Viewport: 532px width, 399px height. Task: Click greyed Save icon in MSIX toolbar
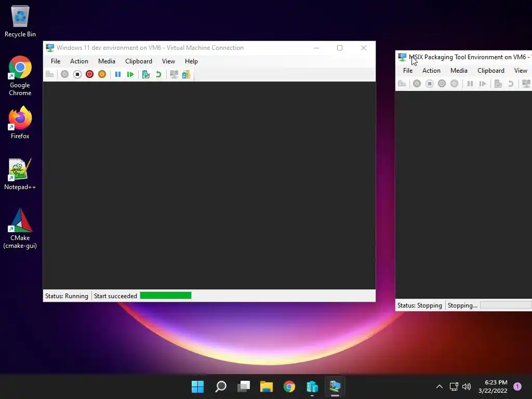click(454, 84)
